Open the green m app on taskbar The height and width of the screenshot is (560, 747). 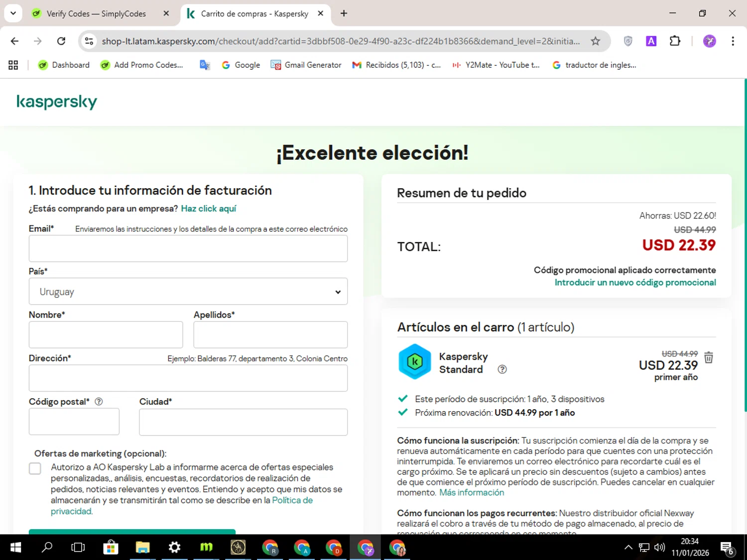tap(206, 548)
